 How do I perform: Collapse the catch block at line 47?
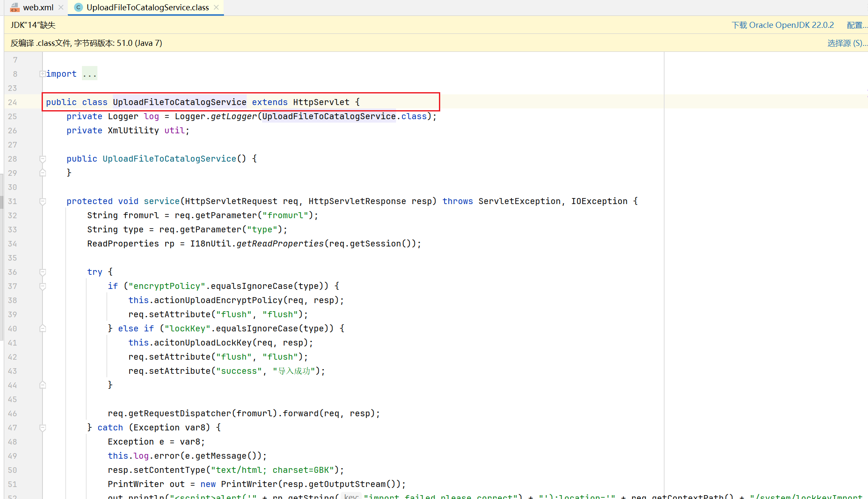coord(42,428)
